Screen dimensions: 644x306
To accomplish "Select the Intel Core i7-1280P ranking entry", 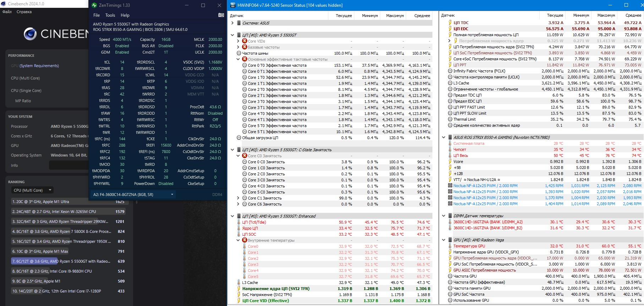I will (69, 291).
